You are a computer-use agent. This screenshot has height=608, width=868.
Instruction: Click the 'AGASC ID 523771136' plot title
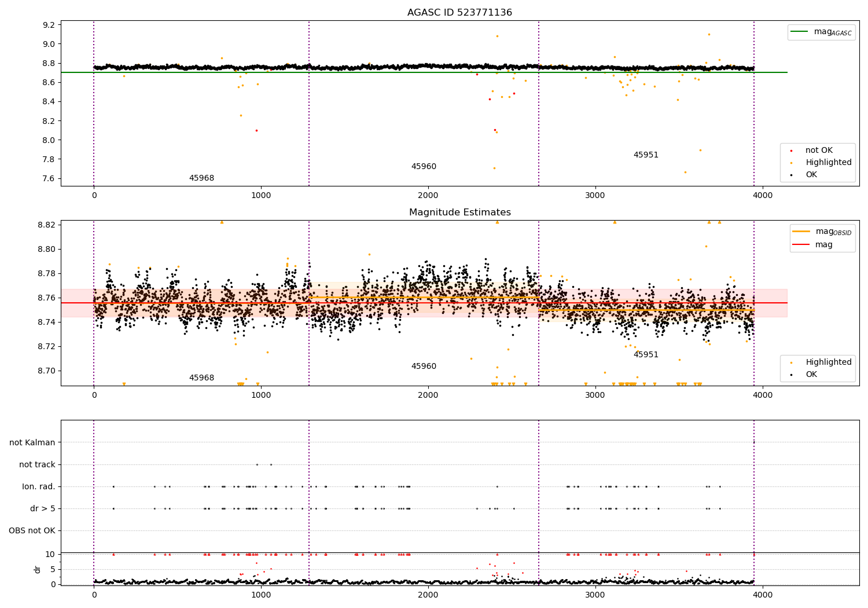(459, 13)
